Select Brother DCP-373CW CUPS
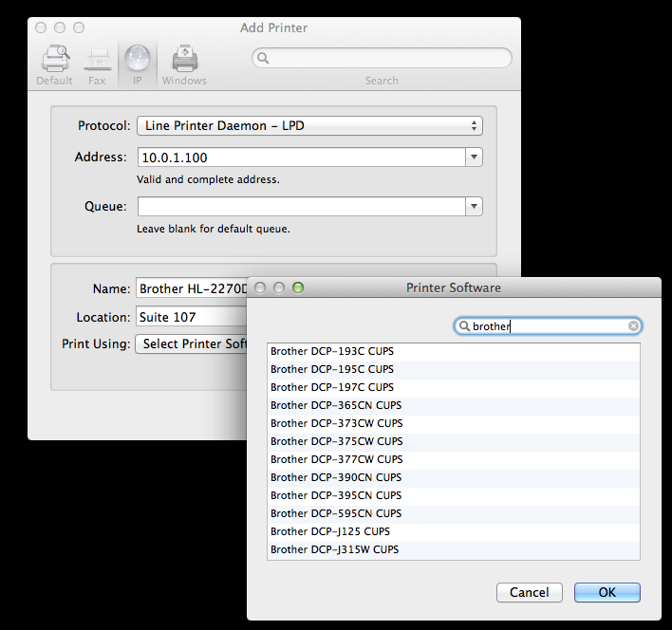672x630 pixels. click(x=454, y=423)
